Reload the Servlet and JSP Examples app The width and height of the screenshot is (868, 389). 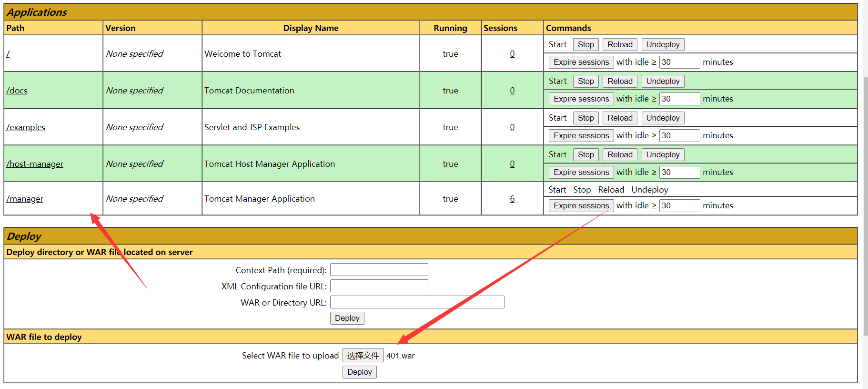tap(620, 118)
